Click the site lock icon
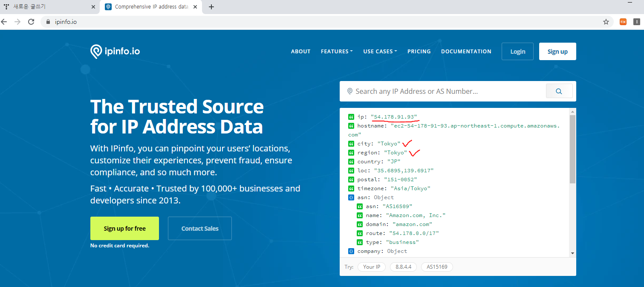644x287 pixels. pyautogui.click(x=48, y=22)
